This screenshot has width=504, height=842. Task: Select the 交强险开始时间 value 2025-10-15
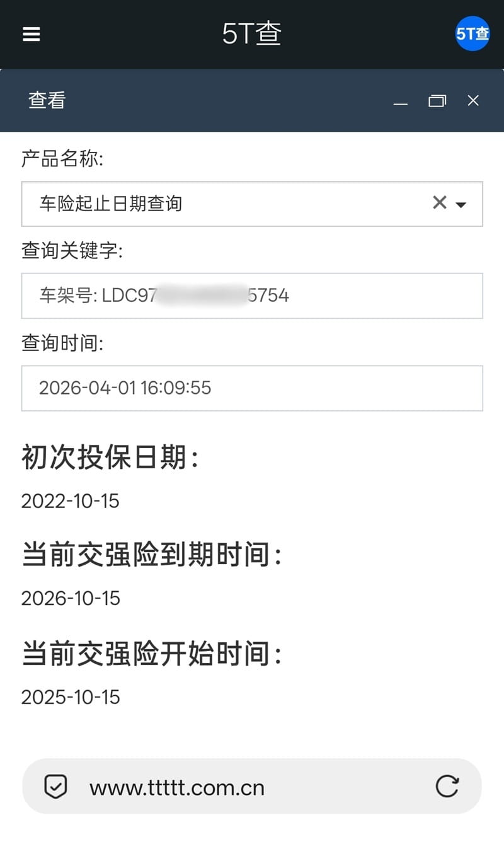[71, 697]
